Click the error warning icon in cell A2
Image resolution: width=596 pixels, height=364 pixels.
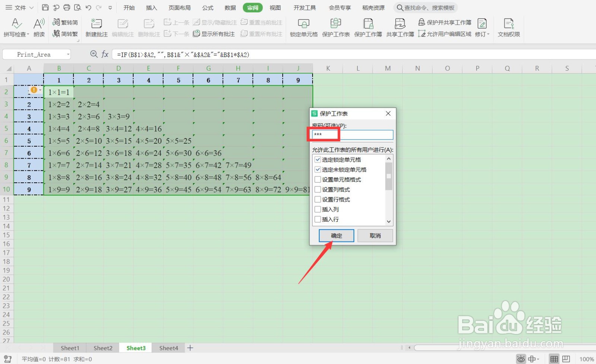[x=34, y=90]
